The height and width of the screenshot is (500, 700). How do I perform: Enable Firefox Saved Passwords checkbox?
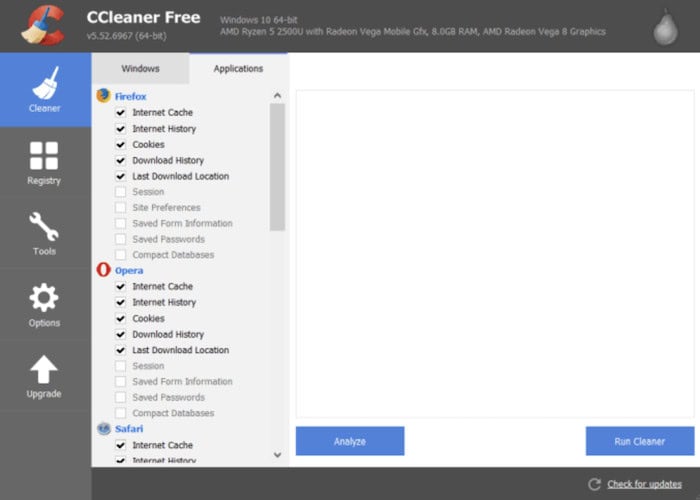point(121,239)
